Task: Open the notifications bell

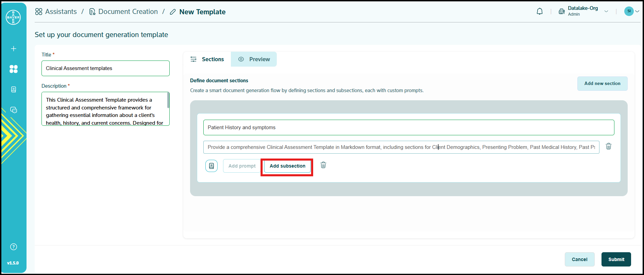Action: pos(540,12)
